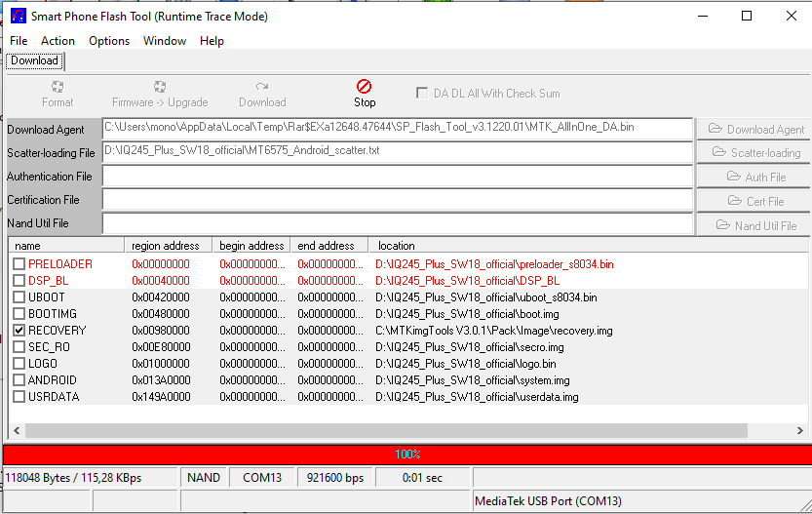
Task: Select the recovery.img location text
Action: pos(494,331)
